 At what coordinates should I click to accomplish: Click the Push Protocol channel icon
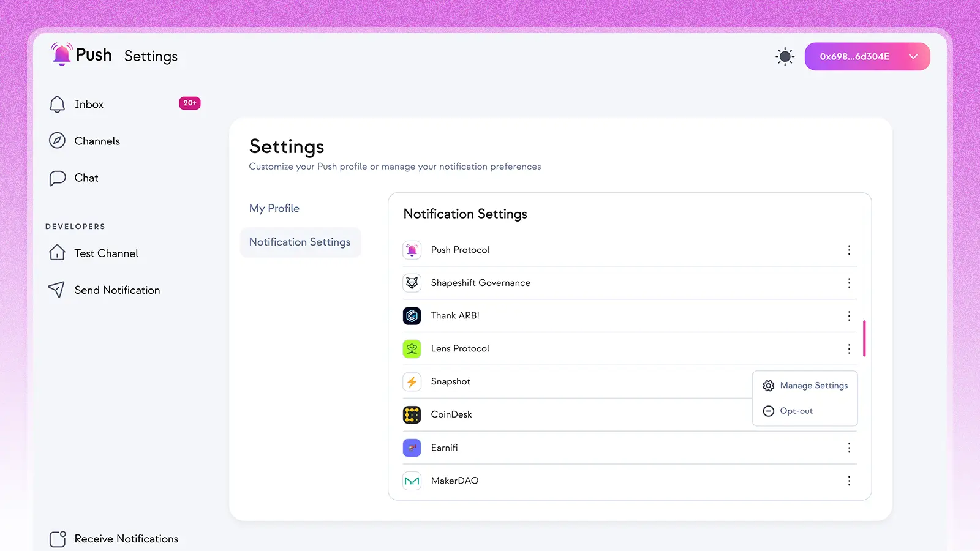(x=412, y=250)
